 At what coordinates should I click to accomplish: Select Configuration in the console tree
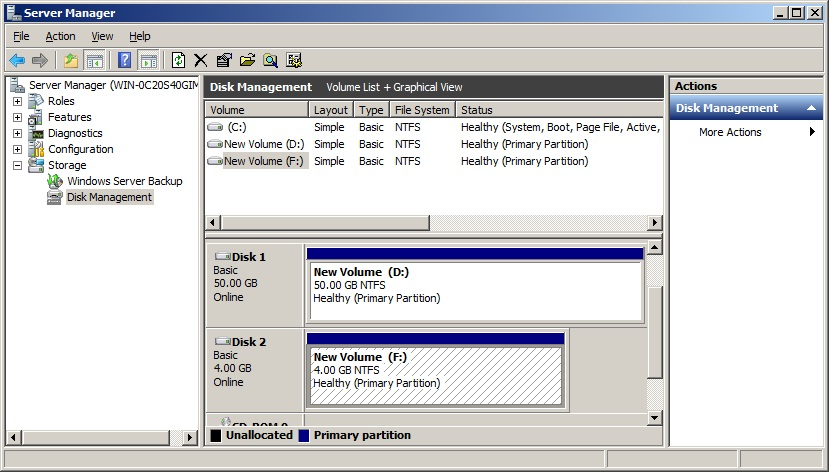coord(81,149)
